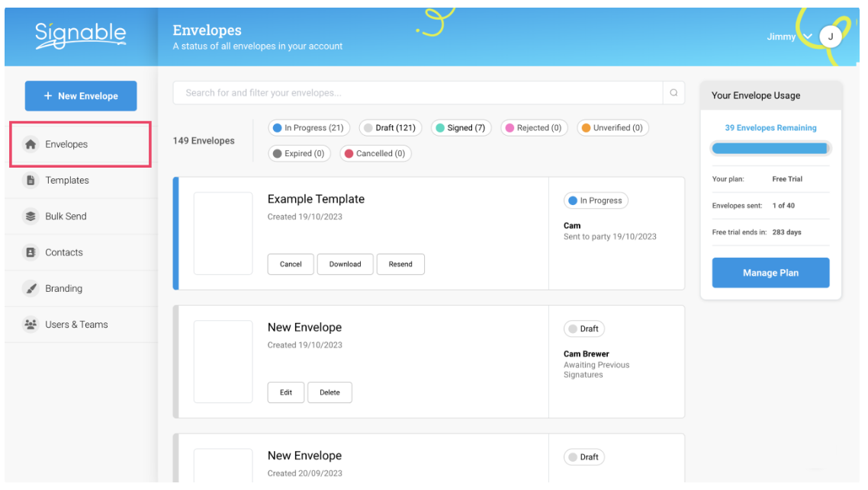Download the Example Template envelope
Image resolution: width=868 pixels, height=490 pixels.
pyautogui.click(x=345, y=264)
